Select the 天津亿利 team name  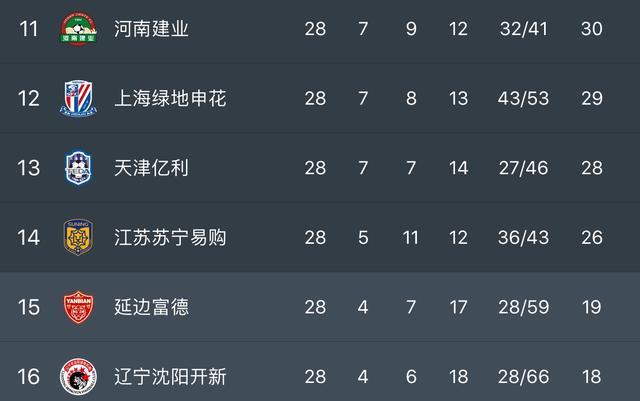tap(151, 167)
